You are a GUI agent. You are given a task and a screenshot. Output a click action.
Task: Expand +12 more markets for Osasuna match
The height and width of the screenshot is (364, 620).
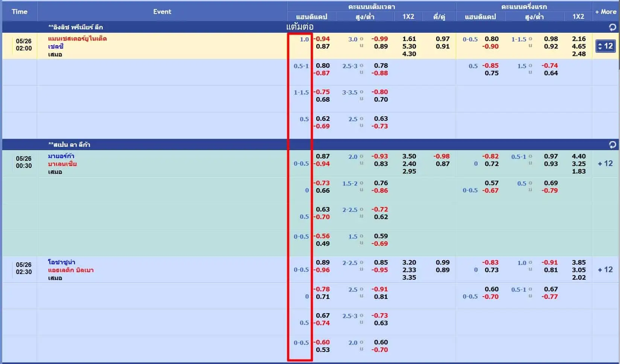(605, 270)
